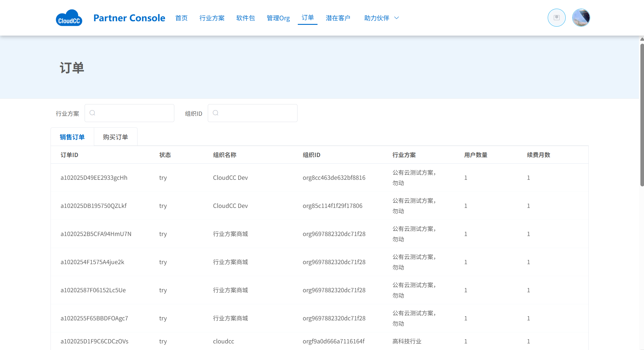The width and height of the screenshot is (644, 350).
Task: Open the 软件包 navigation item
Action: (245, 18)
